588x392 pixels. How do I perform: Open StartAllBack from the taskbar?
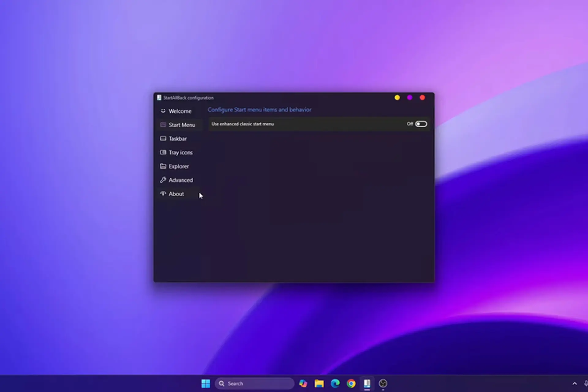click(x=367, y=383)
